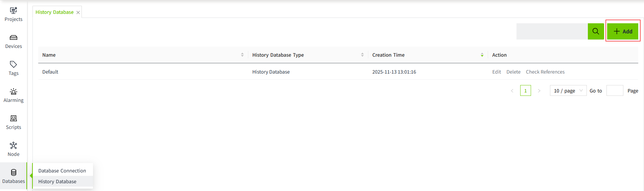
Task: Sort the table by Name column
Action: pos(242,55)
